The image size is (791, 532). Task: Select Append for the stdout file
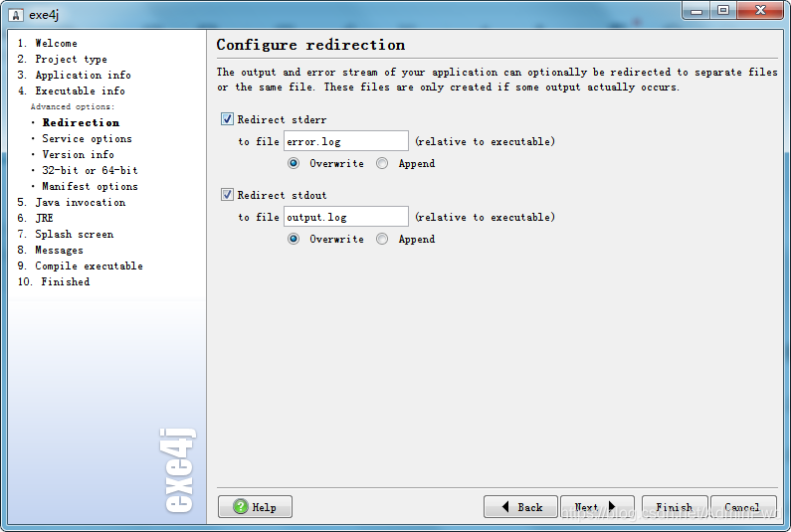(382, 239)
